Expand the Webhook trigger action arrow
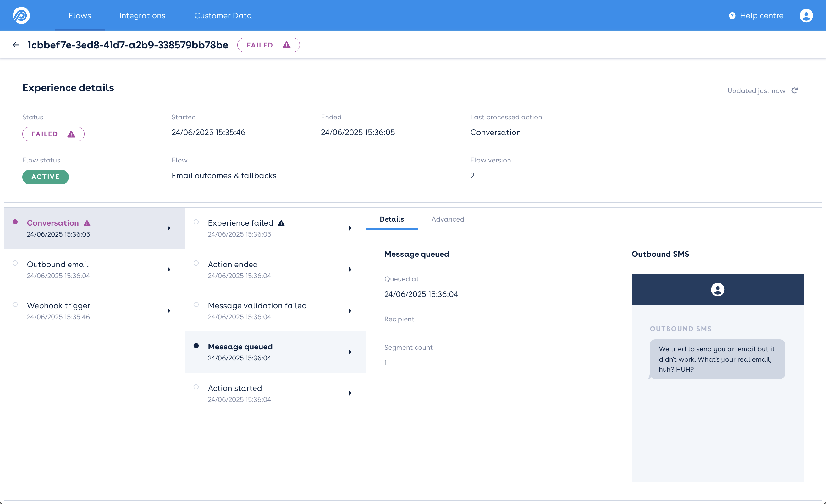 point(169,311)
